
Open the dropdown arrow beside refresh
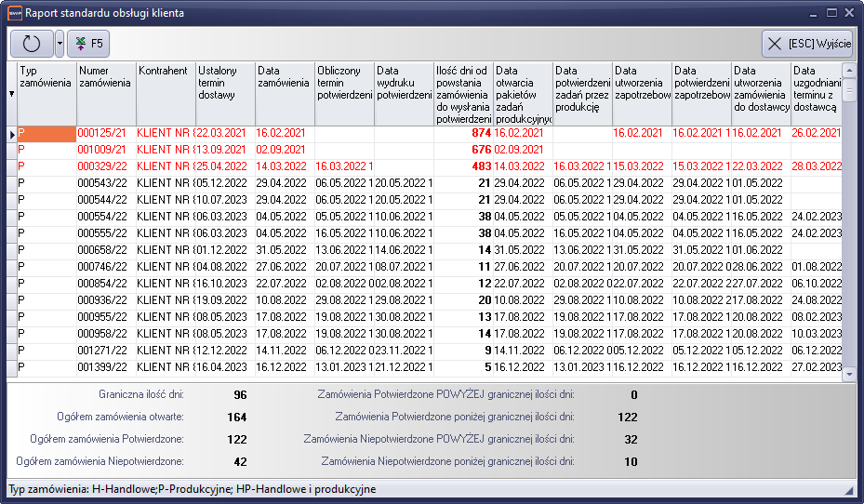60,43
